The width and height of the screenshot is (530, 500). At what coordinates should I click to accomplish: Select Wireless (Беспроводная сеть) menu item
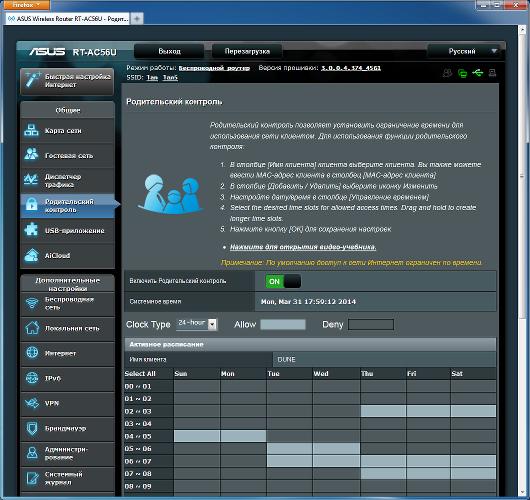click(x=68, y=303)
